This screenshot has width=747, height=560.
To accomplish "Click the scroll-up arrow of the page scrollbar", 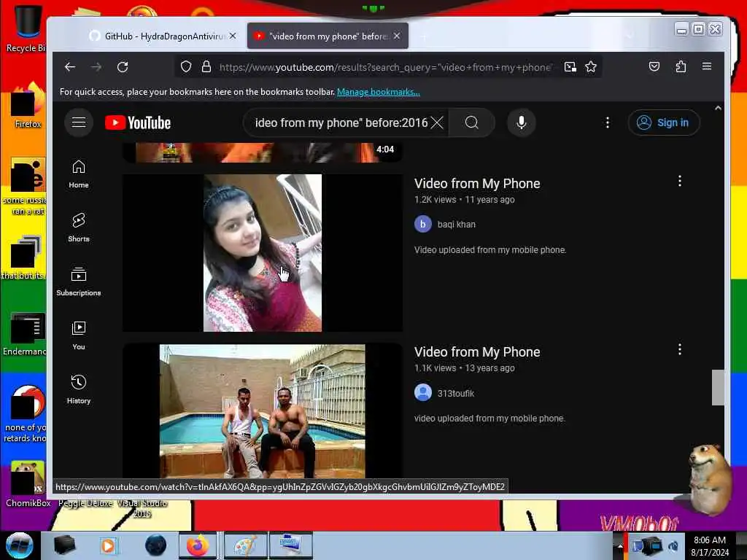I will (718, 108).
